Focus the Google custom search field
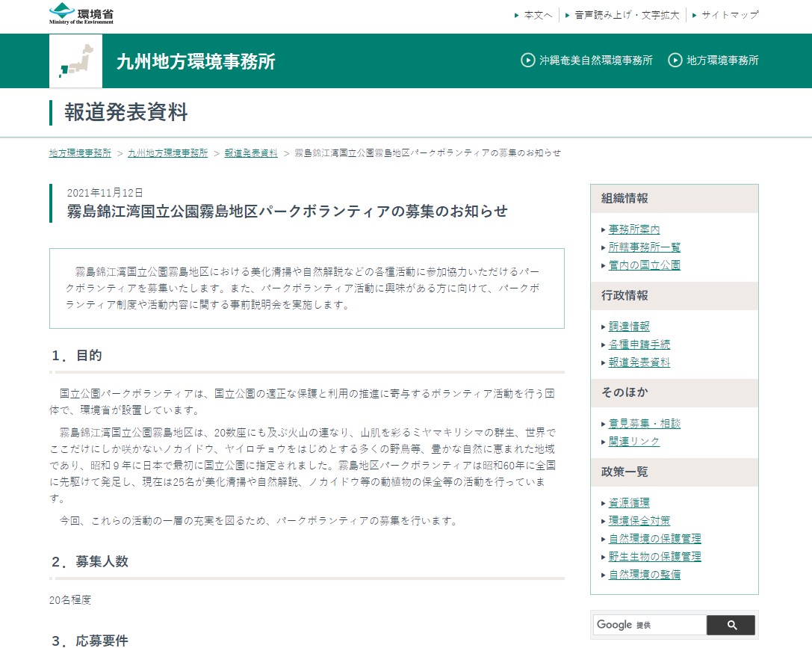Image resolution: width=812 pixels, height=648 pixels. click(x=649, y=625)
